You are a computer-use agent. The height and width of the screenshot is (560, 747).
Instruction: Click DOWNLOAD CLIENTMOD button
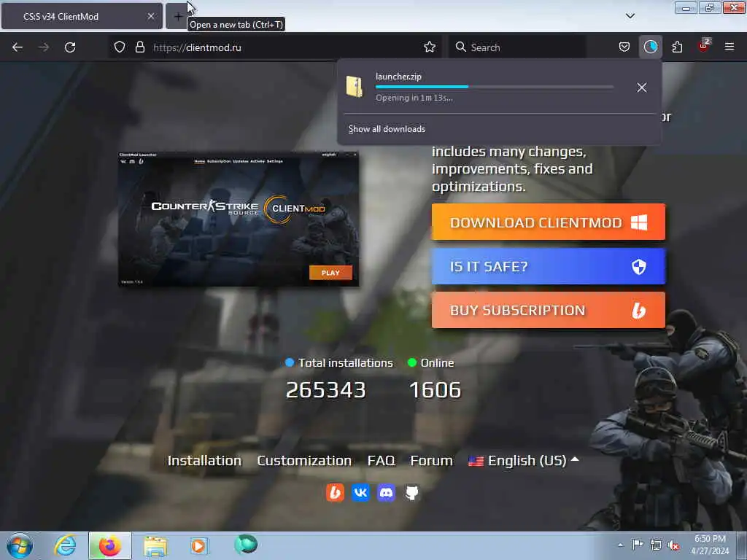(x=549, y=222)
